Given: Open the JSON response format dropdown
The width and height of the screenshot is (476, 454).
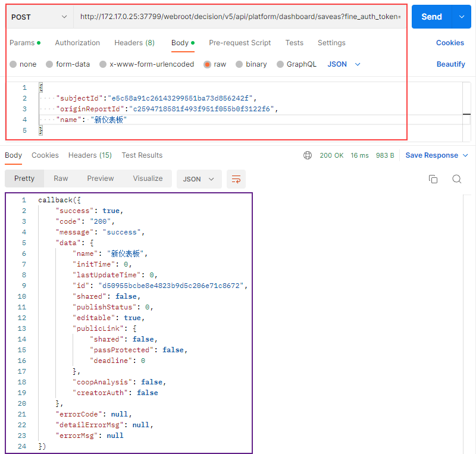Looking at the screenshot, I should click(x=199, y=179).
